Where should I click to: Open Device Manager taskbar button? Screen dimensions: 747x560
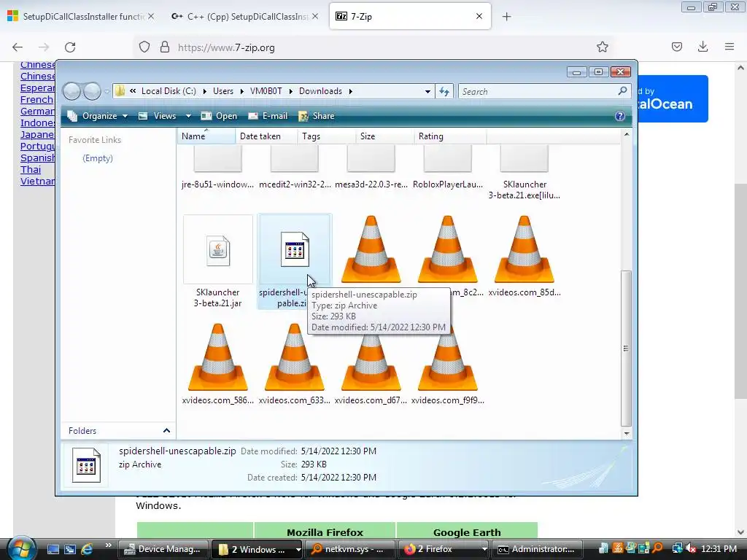(x=163, y=549)
